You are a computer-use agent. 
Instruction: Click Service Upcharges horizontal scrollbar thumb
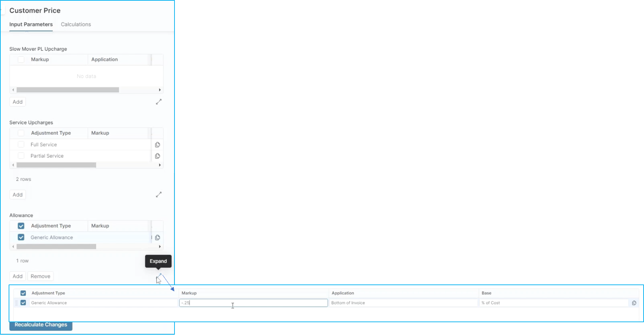click(56, 165)
